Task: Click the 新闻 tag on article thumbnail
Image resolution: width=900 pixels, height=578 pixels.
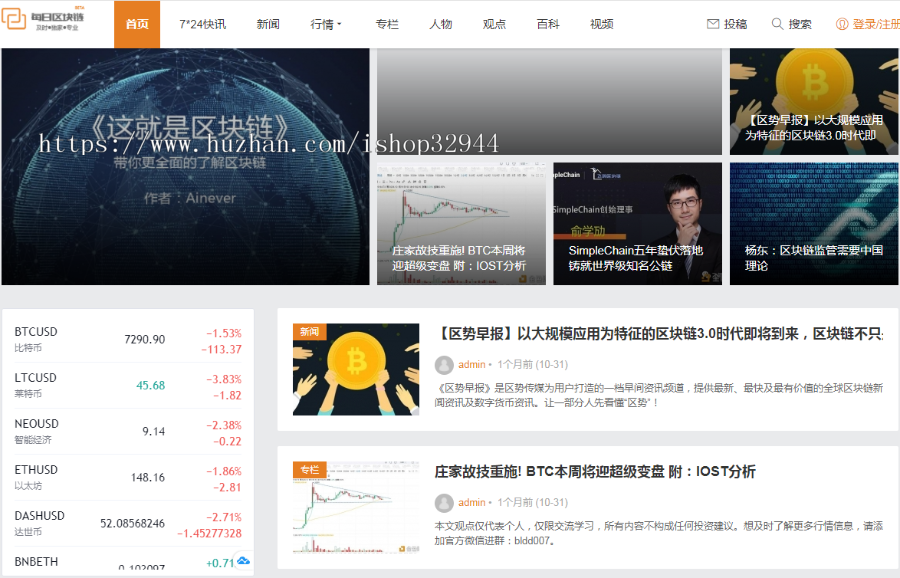Action: point(309,331)
